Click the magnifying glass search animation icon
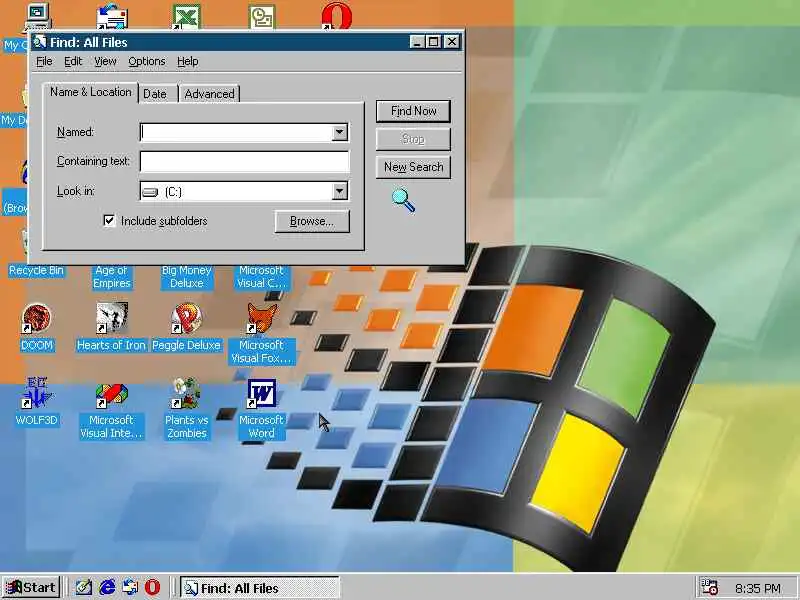The width and height of the screenshot is (800, 600). pos(403,200)
